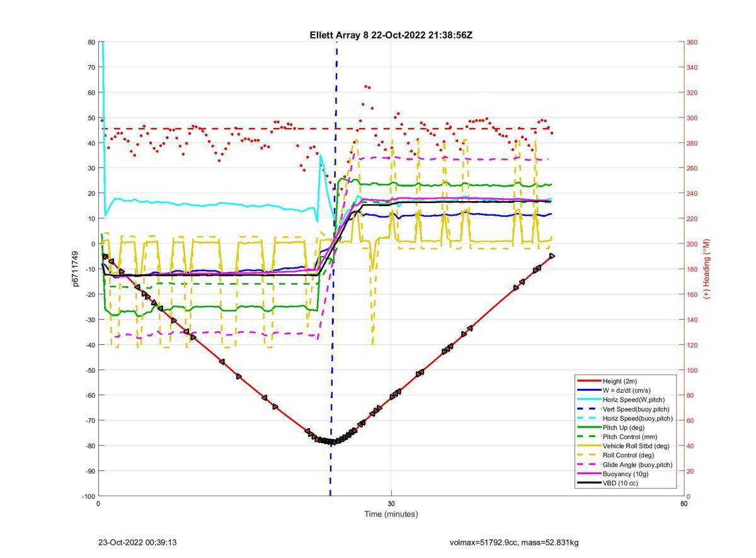Pick the 220 heading tick label
Viewport: 756px width, 558px height.
tap(692, 219)
